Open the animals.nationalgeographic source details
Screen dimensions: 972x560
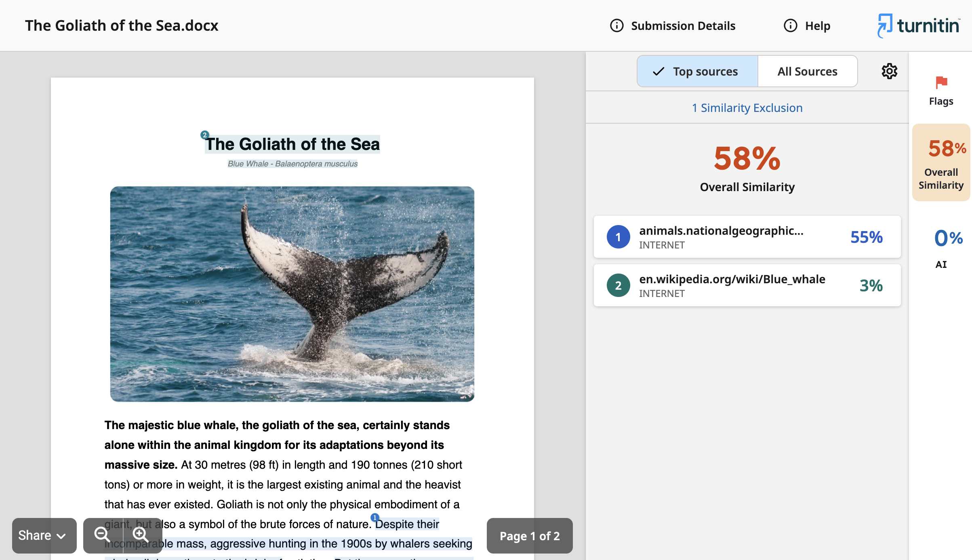pyautogui.click(x=747, y=237)
